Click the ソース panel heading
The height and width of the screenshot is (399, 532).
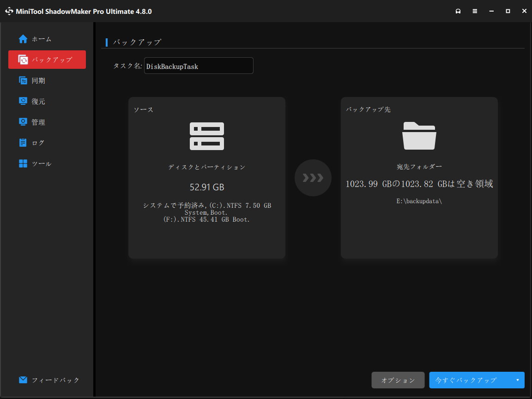click(x=144, y=109)
